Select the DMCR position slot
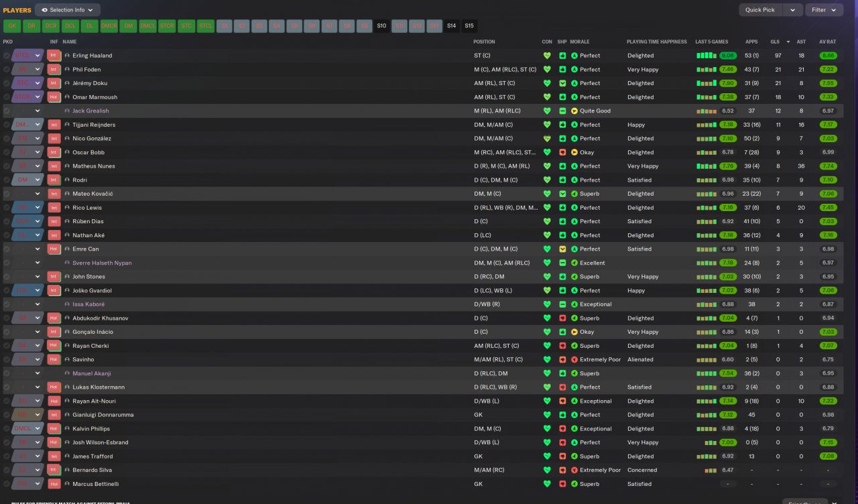The width and height of the screenshot is (858, 504). coord(109,26)
